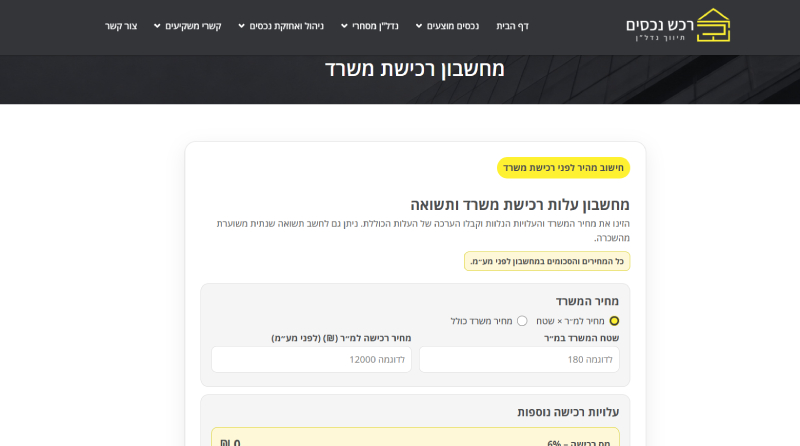Select the מחיר למ״ר × שטח radio option
The width and height of the screenshot is (800, 446).
tap(614, 321)
